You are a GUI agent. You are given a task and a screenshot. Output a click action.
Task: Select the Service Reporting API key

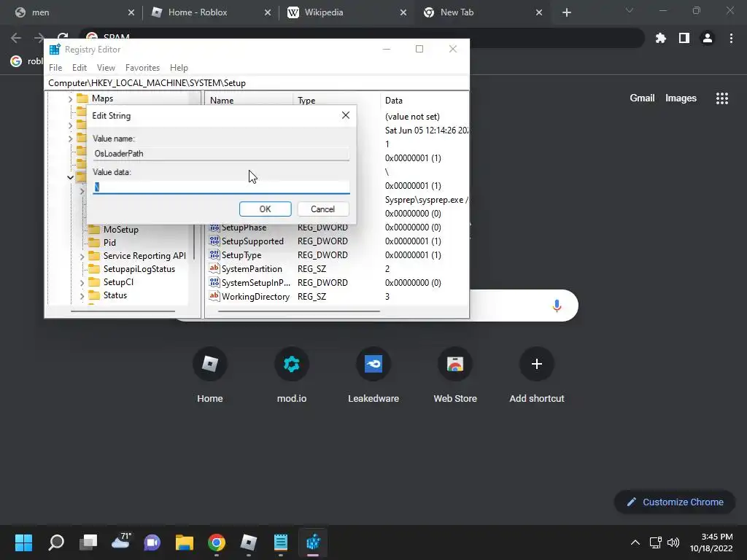coord(144,256)
